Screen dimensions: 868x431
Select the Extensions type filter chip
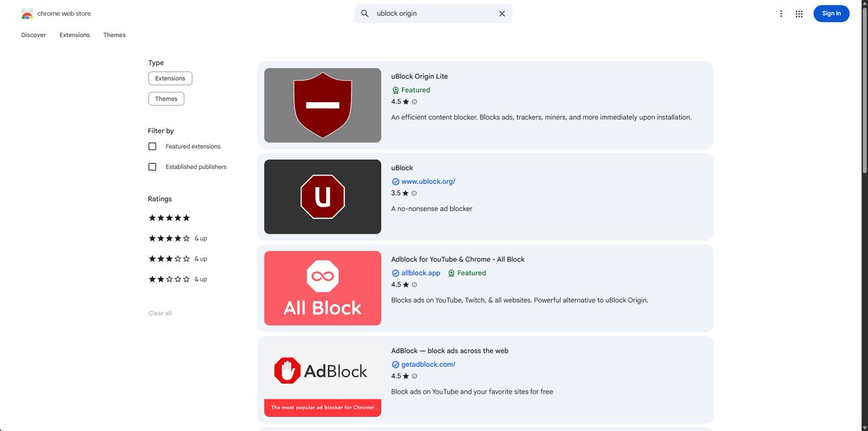pos(170,78)
